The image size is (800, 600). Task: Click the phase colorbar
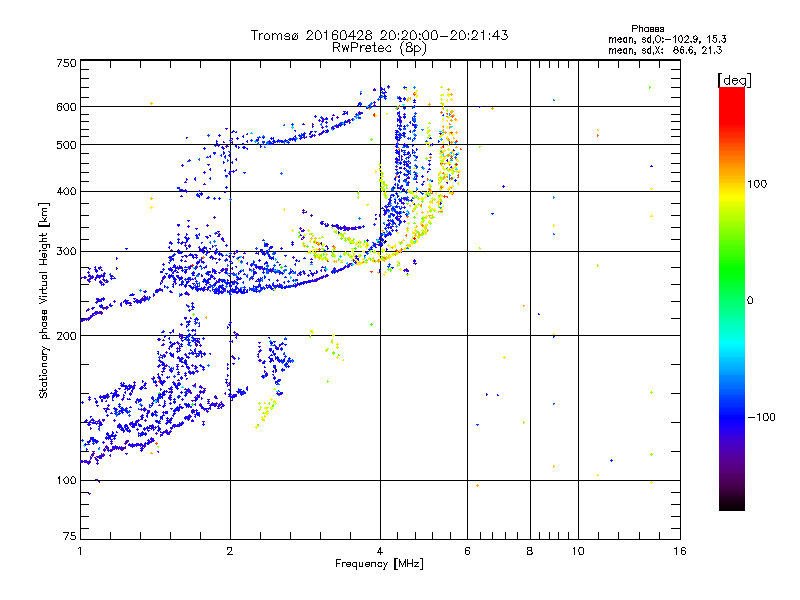tap(732, 298)
